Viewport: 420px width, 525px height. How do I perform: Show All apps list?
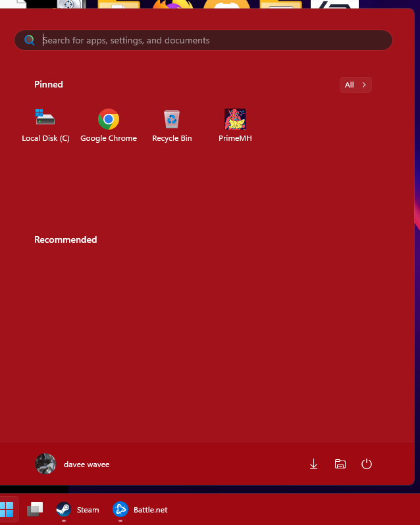point(355,85)
